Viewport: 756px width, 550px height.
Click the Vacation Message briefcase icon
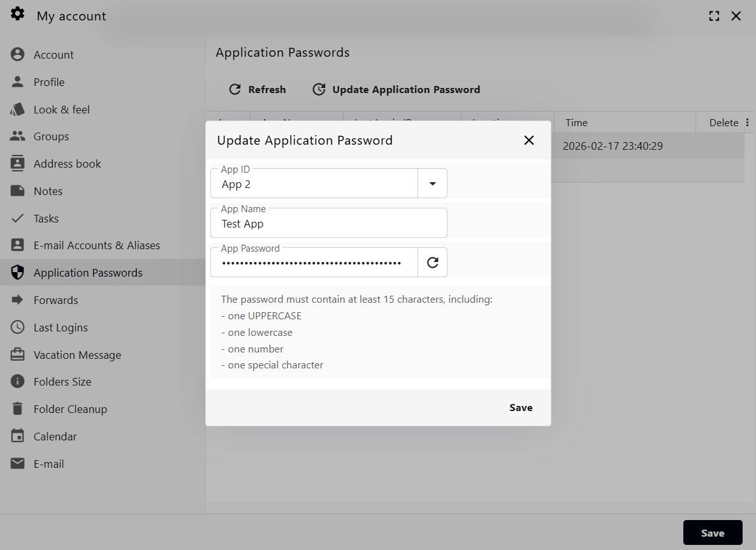coord(17,354)
